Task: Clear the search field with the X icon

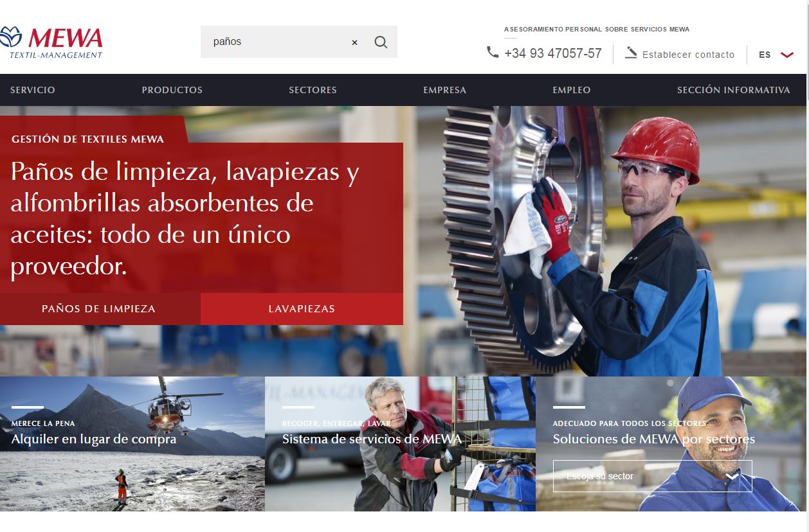Action: 354,42
